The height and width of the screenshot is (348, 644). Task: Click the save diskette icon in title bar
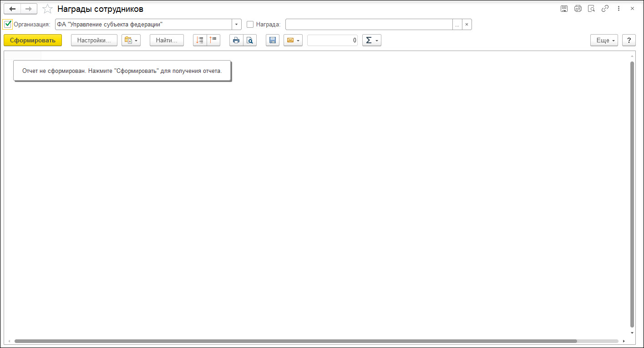point(564,9)
